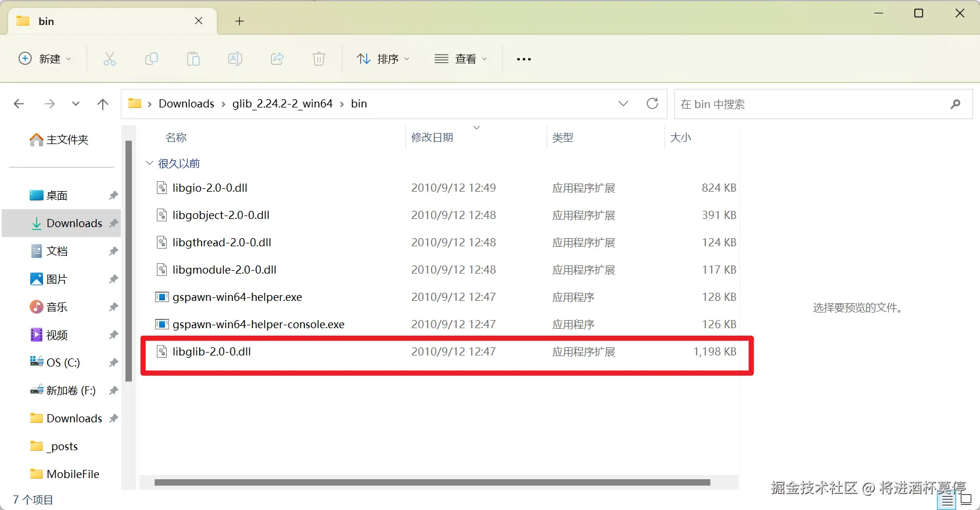Open 桌面 desktop in sidebar
The image size is (980, 510).
(x=49, y=195)
